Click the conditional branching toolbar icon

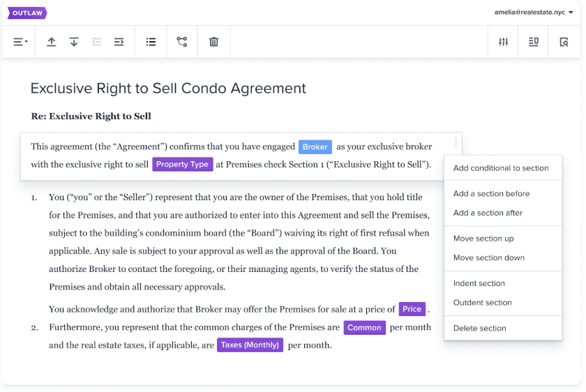182,42
